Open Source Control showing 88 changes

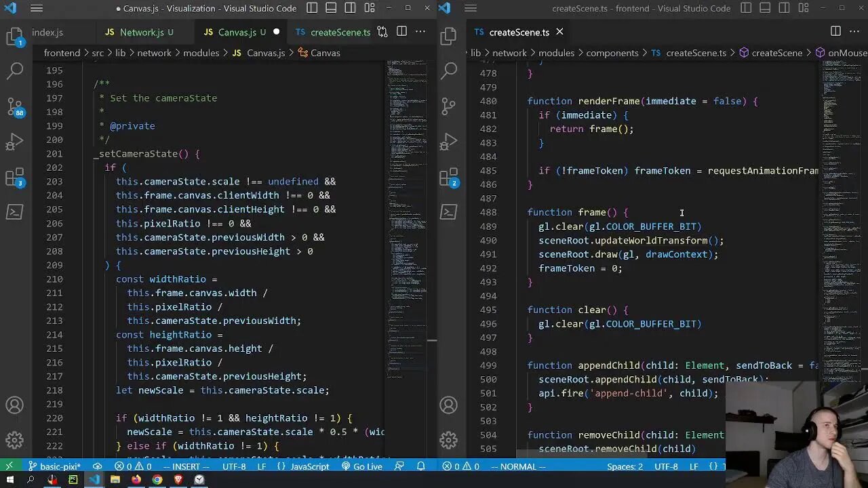(15, 107)
